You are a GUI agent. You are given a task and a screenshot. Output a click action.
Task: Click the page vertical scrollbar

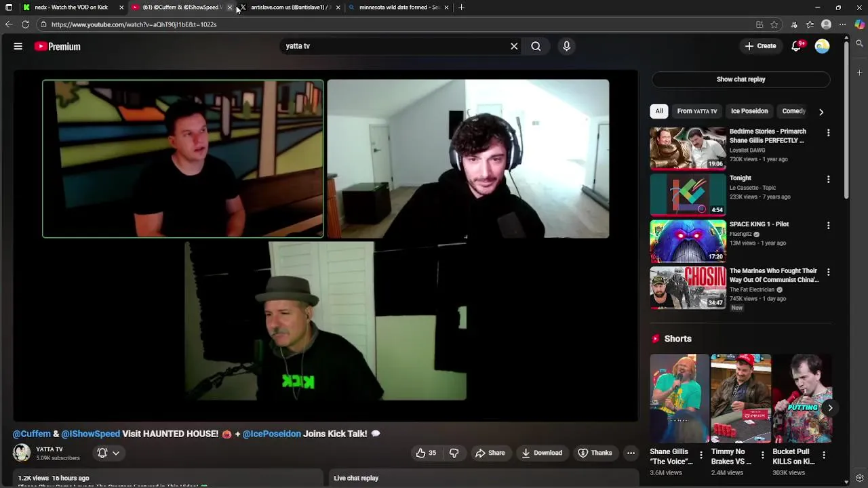(x=846, y=122)
